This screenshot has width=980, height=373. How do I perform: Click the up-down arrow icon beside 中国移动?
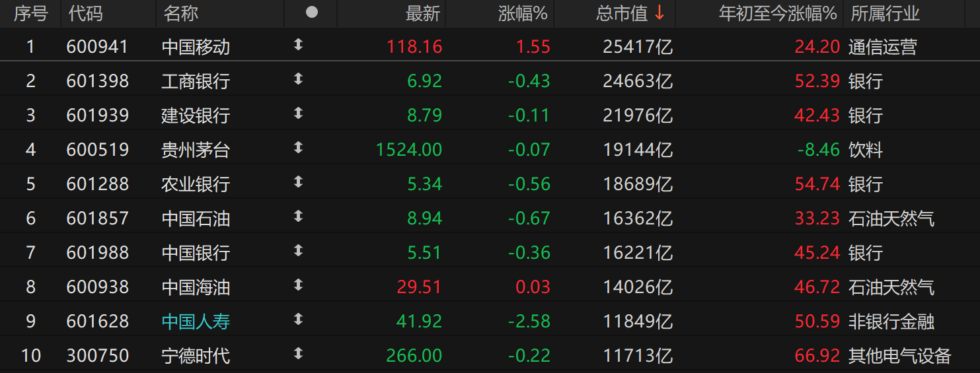tap(298, 45)
